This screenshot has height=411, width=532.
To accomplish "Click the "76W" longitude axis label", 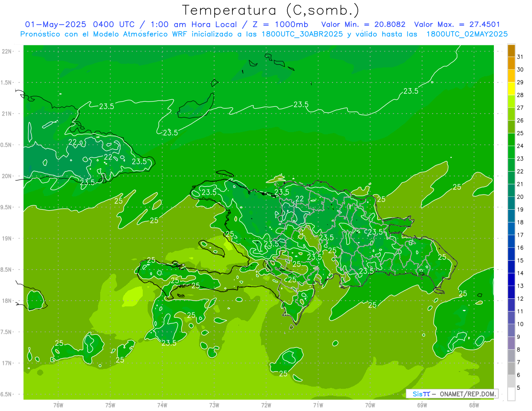I will [x=59, y=405].
